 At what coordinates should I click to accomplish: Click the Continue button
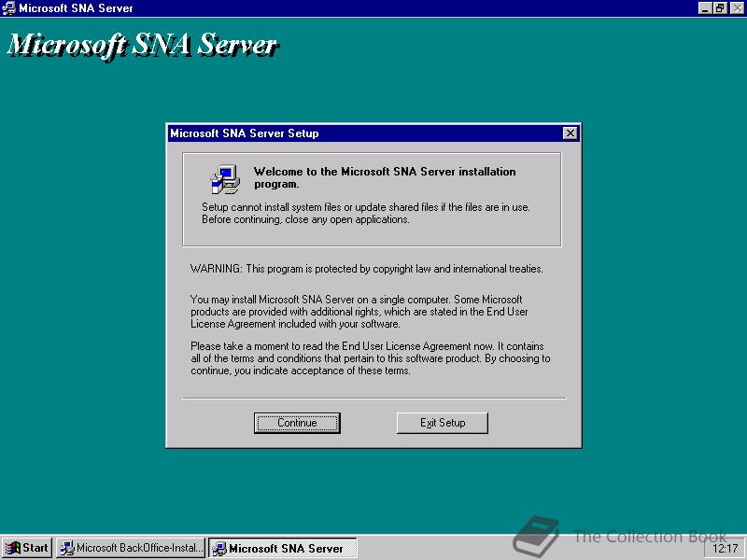(x=297, y=423)
